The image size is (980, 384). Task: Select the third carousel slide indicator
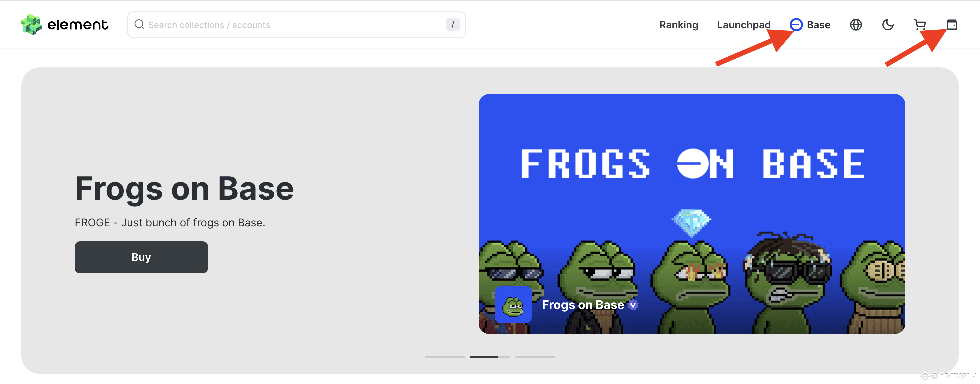pyautogui.click(x=535, y=357)
